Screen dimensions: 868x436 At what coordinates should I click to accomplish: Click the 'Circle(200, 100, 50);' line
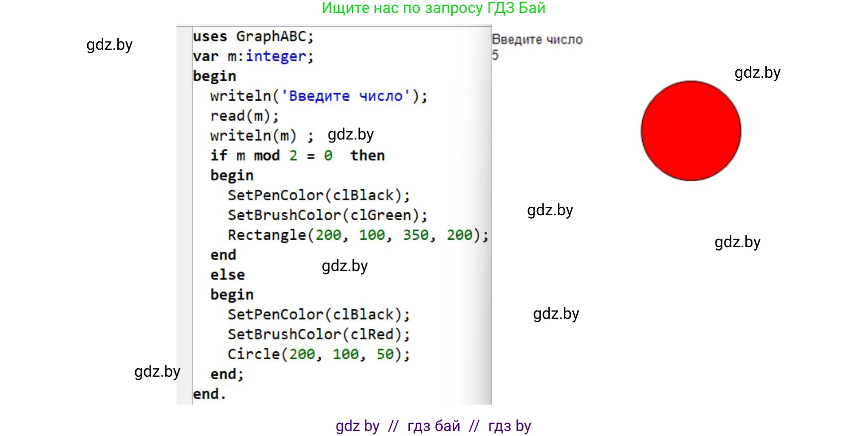319,354
